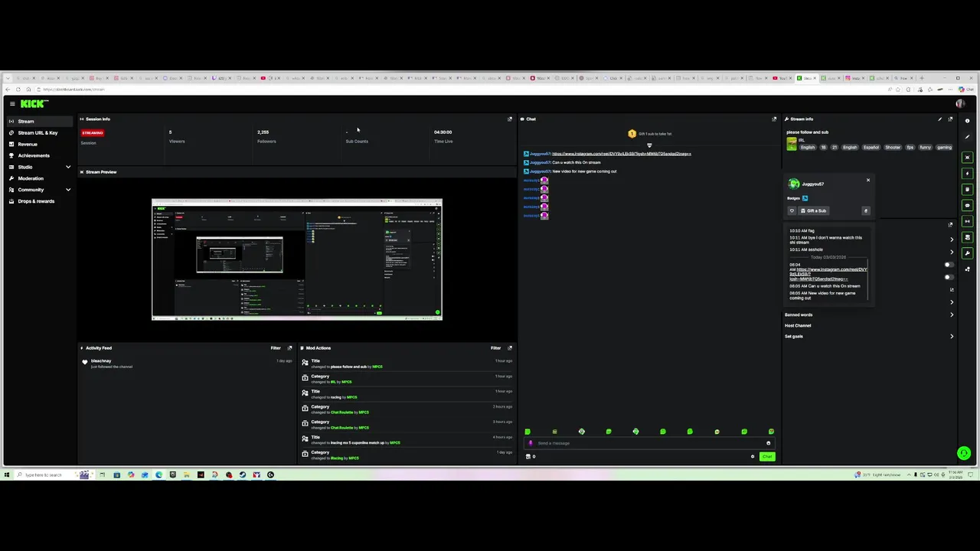Toggle the mod actions widget in right toolbar
The height and width of the screenshot is (551, 980).
(x=967, y=238)
